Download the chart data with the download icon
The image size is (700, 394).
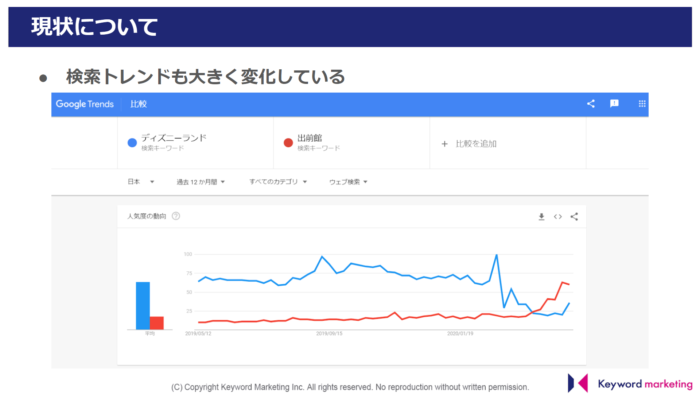pos(541,217)
